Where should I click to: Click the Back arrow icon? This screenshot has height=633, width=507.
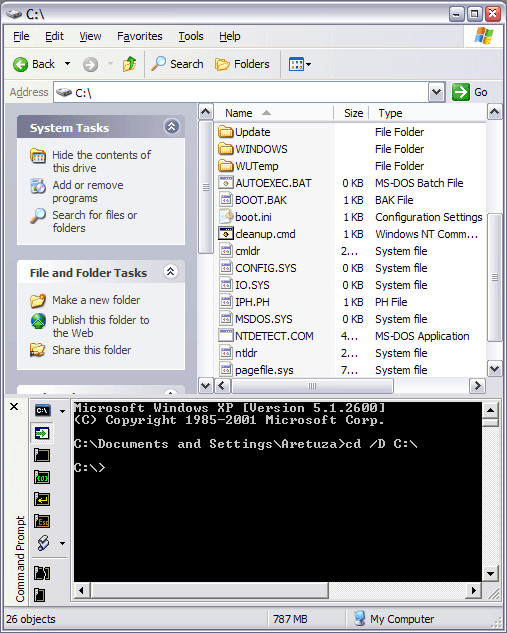click(20, 64)
